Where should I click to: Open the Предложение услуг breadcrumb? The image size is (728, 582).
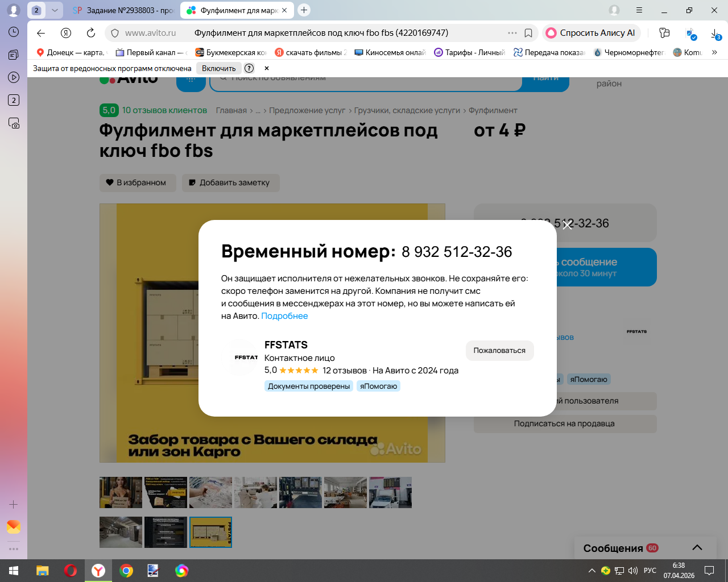(307, 110)
